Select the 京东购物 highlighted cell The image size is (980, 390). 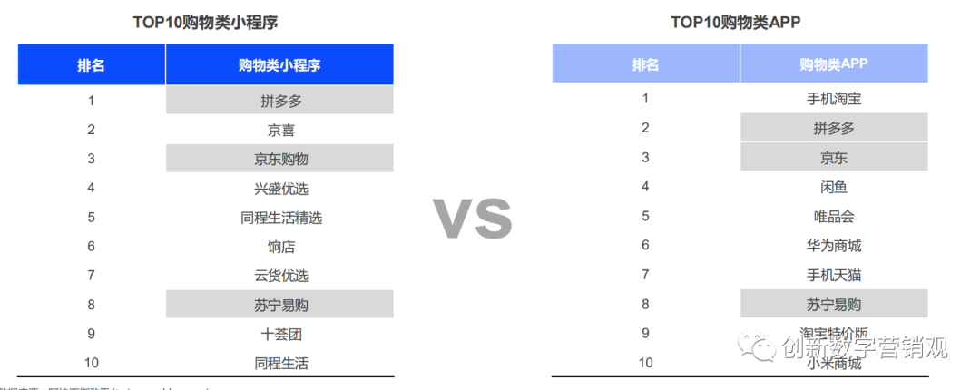[279, 159]
